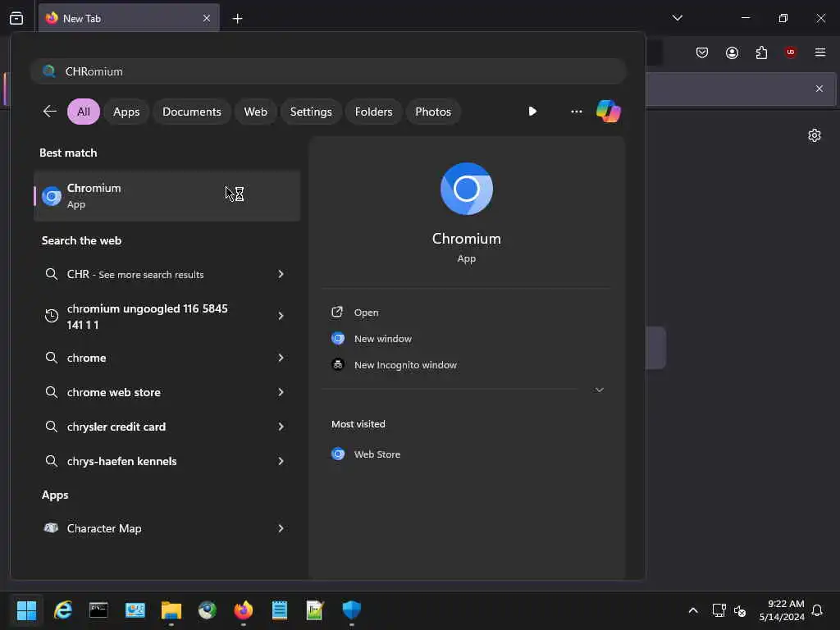Open new tab page settings gear
840x630 pixels.
tap(815, 135)
